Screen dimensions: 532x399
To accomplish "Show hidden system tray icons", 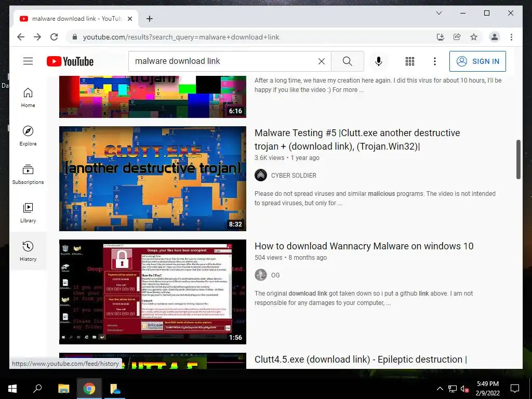I will point(440,389).
